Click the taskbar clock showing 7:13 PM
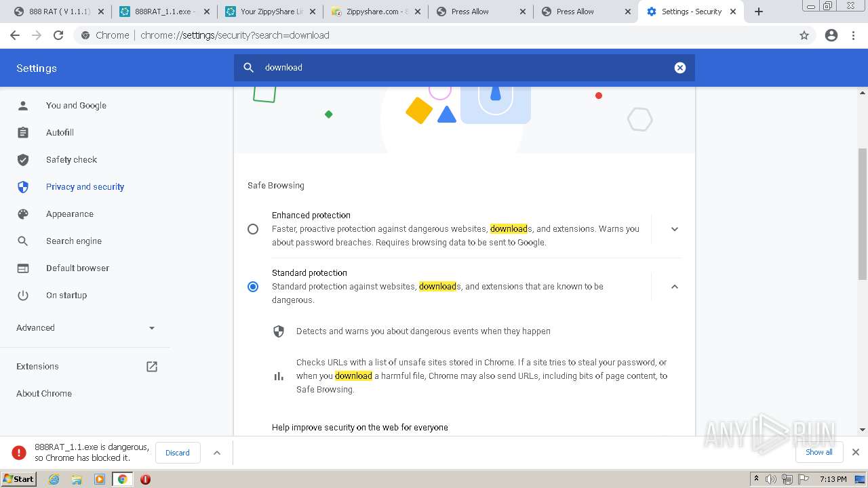Image resolution: width=868 pixels, height=488 pixels. (833, 479)
